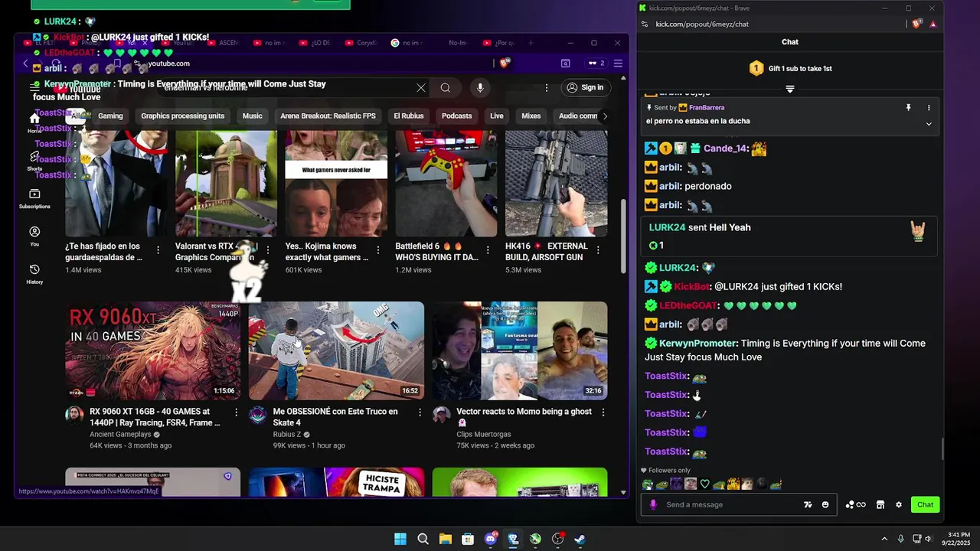Select the Gaming filter chip
Image resolution: width=980 pixels, height=551 pixels.
(x=110, y=116)
